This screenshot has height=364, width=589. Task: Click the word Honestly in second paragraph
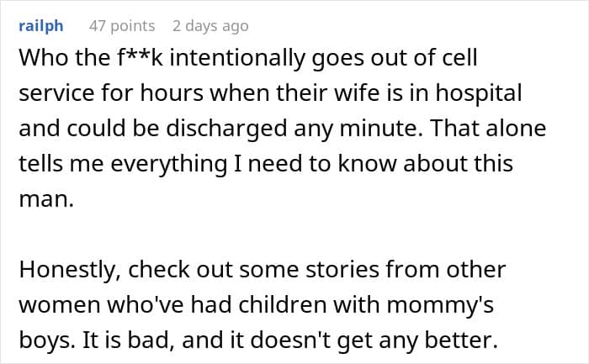tap(70, 270)
